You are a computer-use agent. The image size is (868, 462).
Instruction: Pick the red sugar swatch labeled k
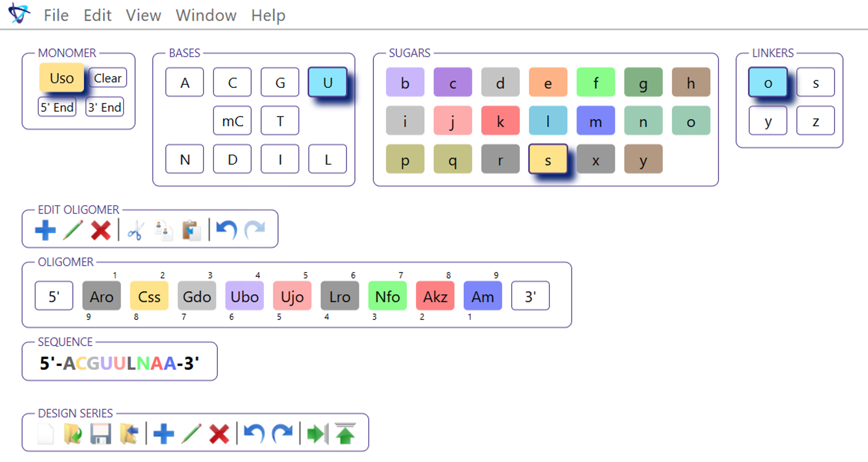pos(500,121)
